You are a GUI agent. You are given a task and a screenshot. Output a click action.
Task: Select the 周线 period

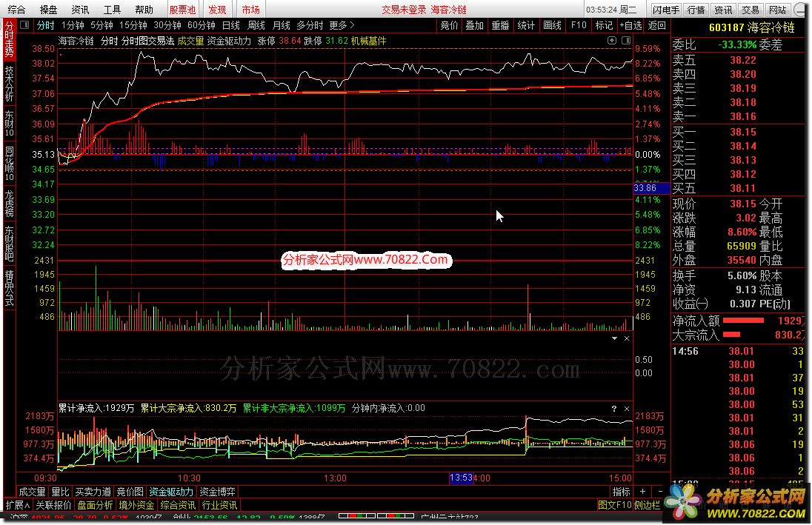point(256,25)
